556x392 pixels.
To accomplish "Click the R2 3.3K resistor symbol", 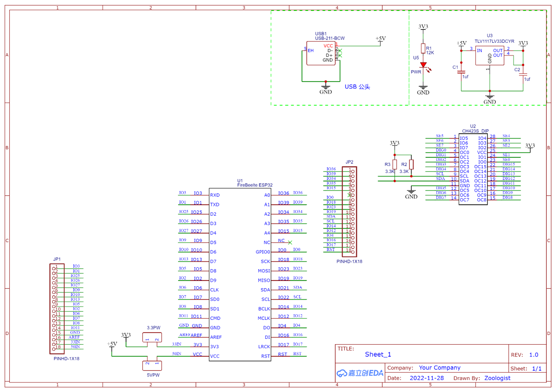I will pos(411,164).
